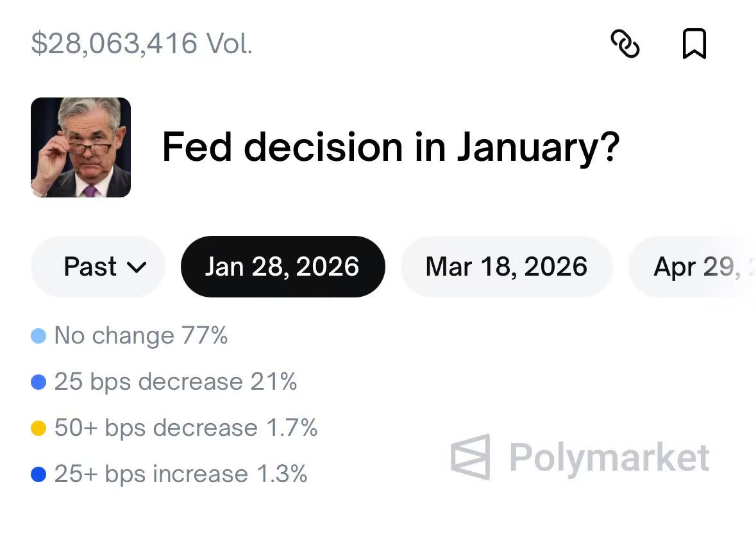Click the Jerome Powell market thumbnail
The width and height of the screenshot is (756, 559).
pos(81,147)
